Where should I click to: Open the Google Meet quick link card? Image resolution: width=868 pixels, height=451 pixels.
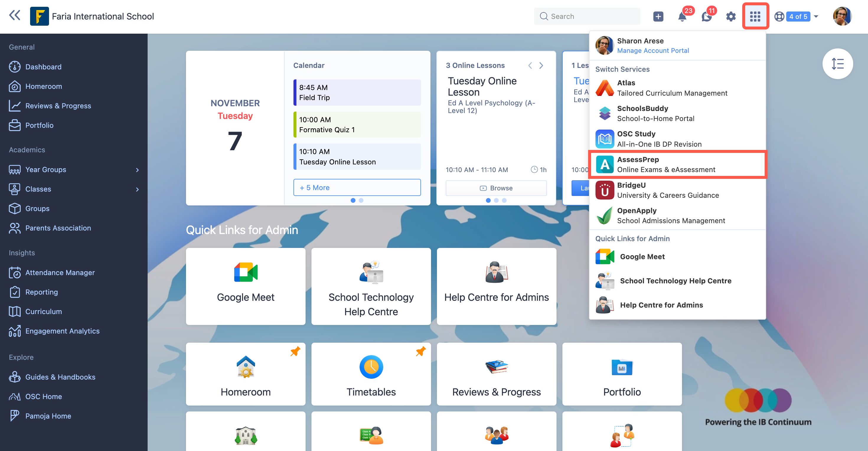coord(246,287)
